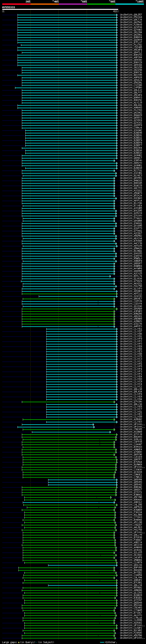Screen dimensions: 146x644
Task: Click the red 20% identity legend segment
Action: pos(16,4)
